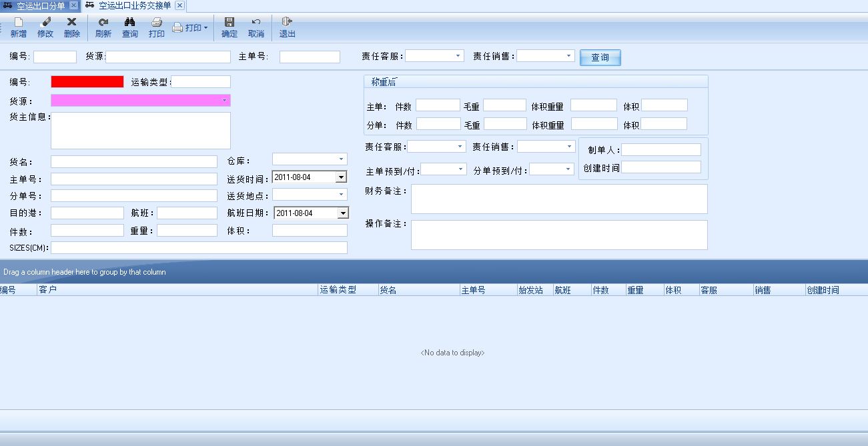This screenshot has height=446, width=868.
Task: Switch to the 空运出口分单 tab
Action: tap(40, 6)
